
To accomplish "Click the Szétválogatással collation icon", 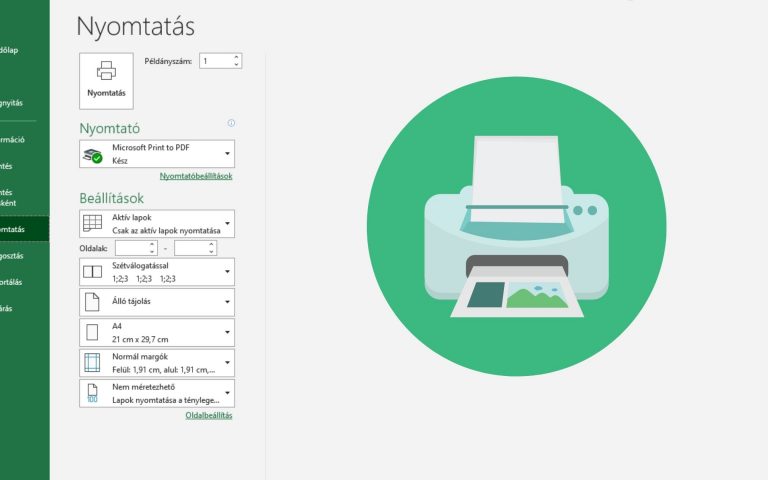I will click(92, 272).
